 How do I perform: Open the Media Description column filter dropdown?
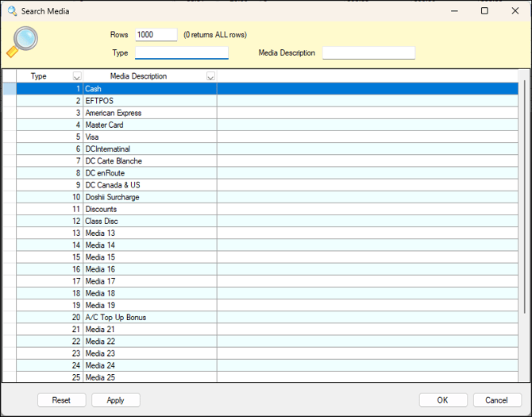pyautogui.click(x=210, y=76)
